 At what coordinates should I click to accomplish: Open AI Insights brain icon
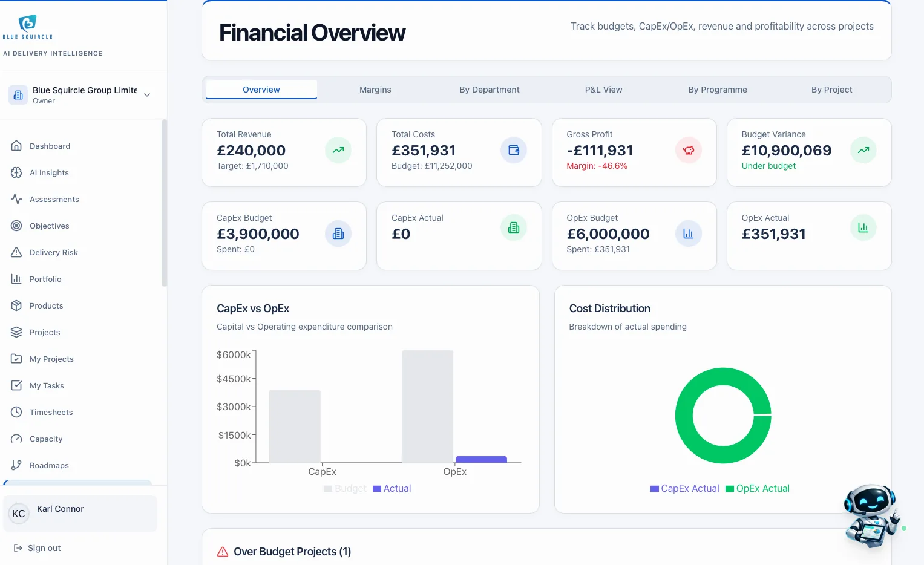(x=16, y=172)
